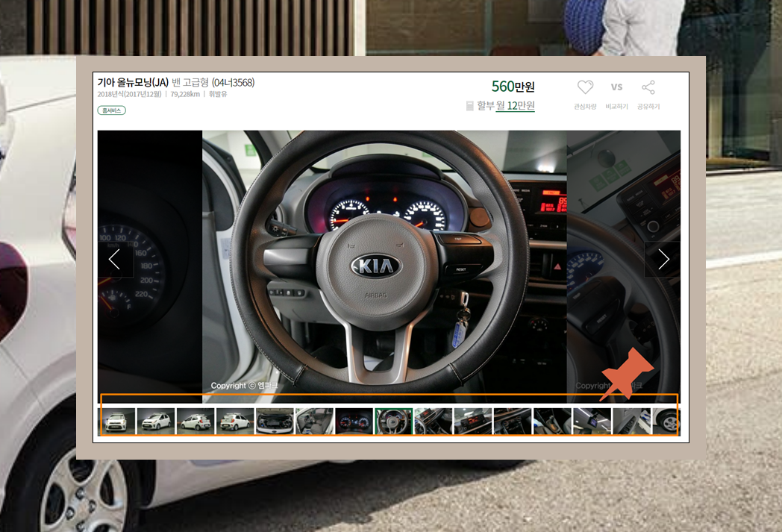Select the angled dashboard thumbnail after steering wheel
The height and width of the screenshot is (532, 782).
(x=434, y=422)
